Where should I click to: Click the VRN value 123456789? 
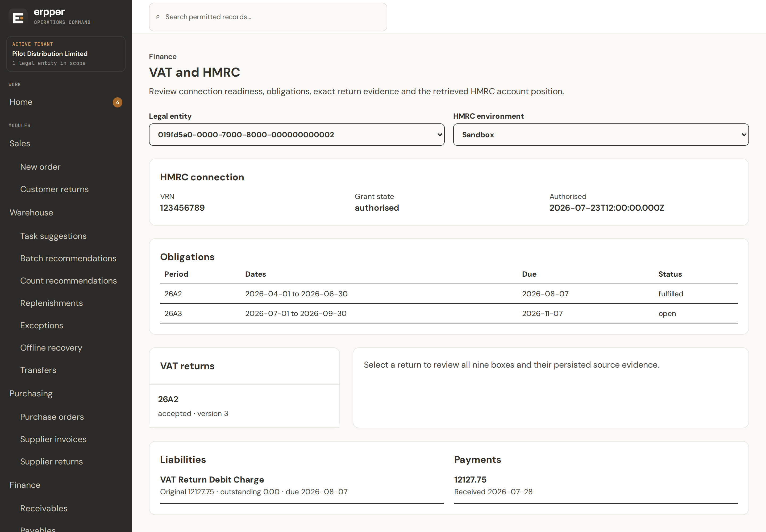pyautogui.click(x=182, y=208)
